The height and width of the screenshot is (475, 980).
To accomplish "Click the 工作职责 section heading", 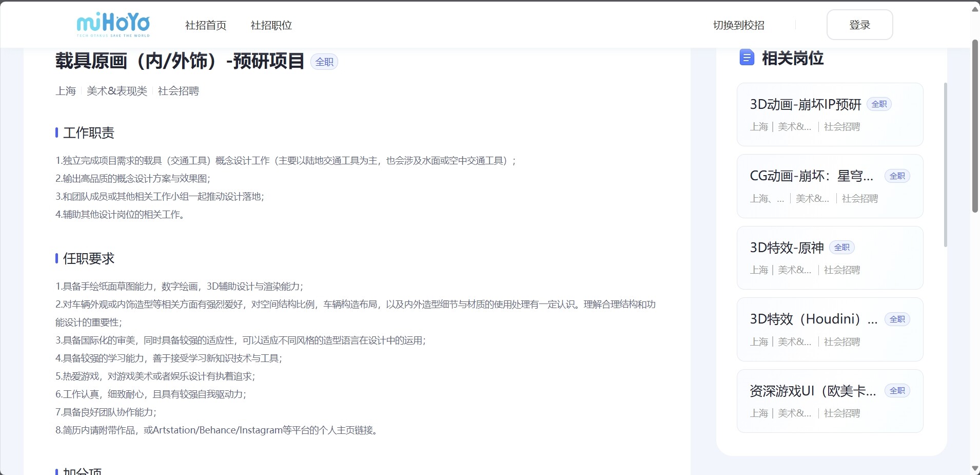I will click(x=88, y=133).
